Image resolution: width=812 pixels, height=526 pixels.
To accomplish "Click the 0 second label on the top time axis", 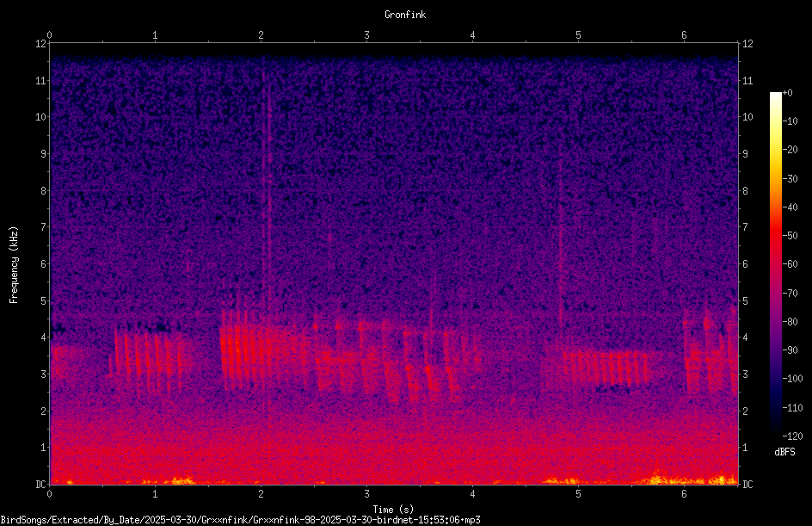I will [x=49, y=35].
